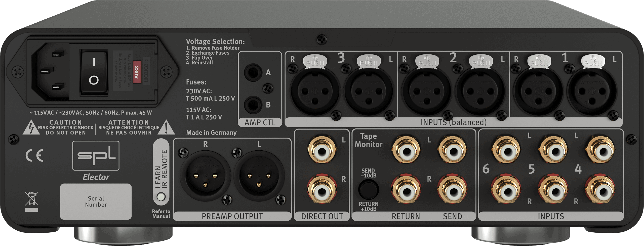644x246 pixels.
Task: Select the DIRECT OUT section label
Action: tap(322, 216)
